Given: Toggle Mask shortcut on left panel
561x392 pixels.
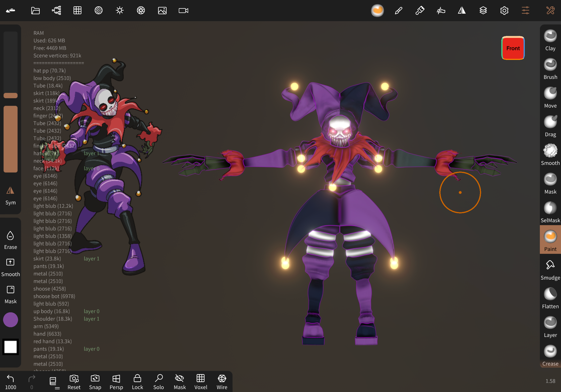Looking at the screenshot, I should (11, 294).
